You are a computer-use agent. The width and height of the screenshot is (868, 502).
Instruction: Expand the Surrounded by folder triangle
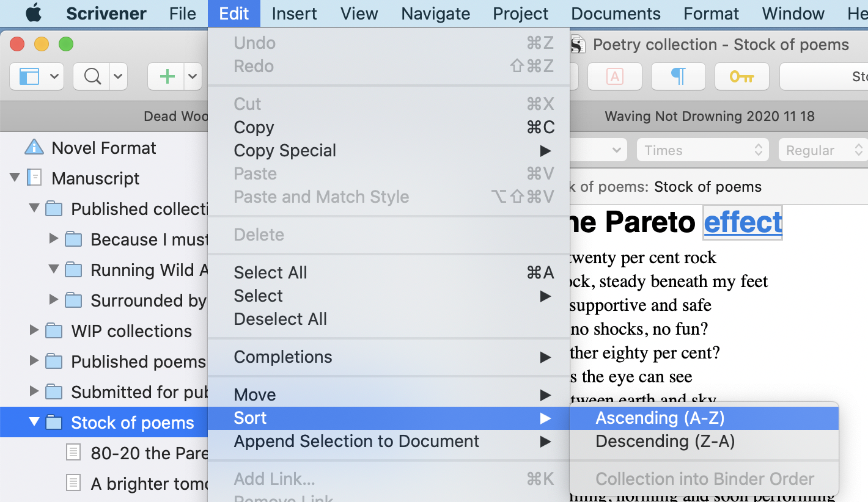click(54, 300)
